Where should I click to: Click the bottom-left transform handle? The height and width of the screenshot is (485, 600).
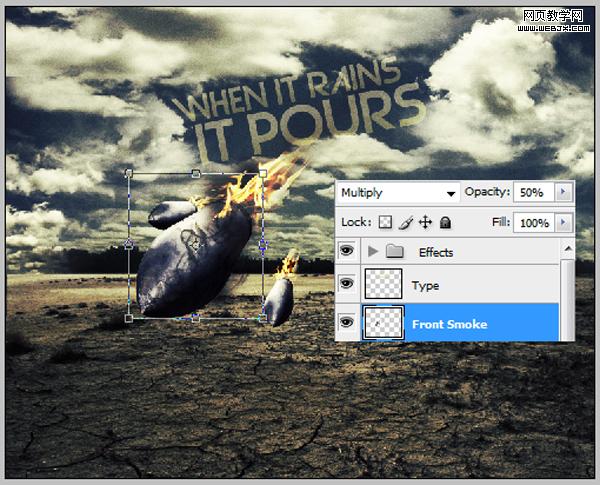point(129,318)
